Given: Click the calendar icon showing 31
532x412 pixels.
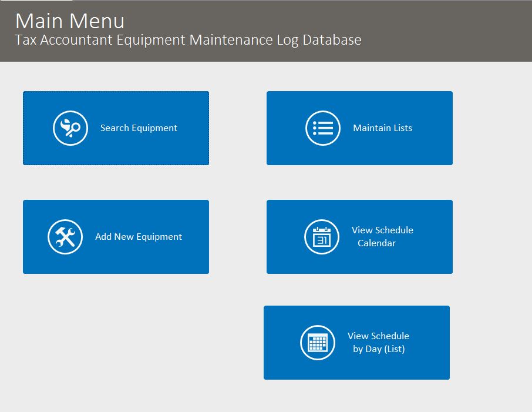Looking at the screenshot, I should [322, 237].
